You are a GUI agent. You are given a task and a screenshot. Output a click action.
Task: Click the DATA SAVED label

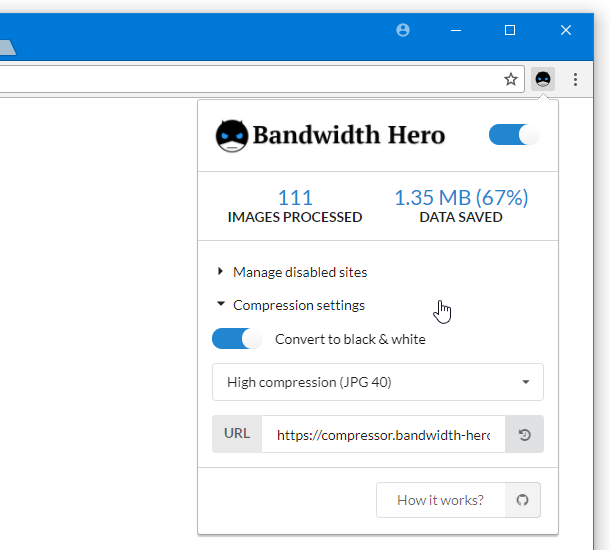[461, 217]
